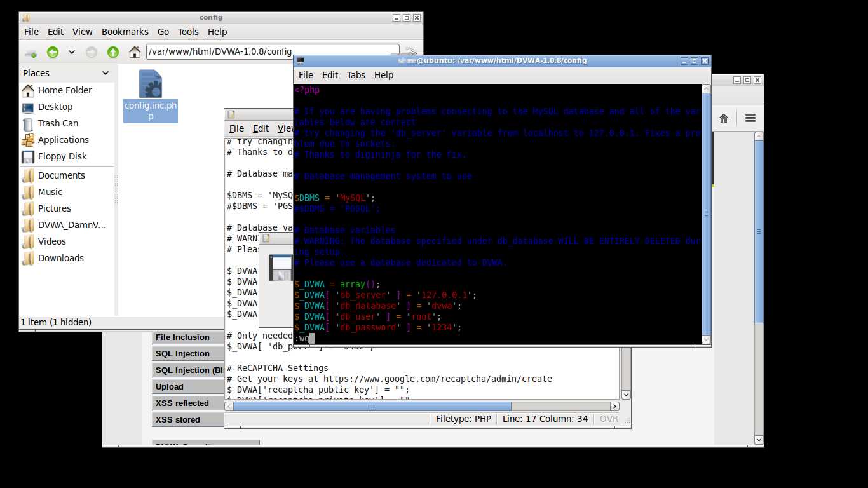Open File menu in terminal window
The image size is (868, 488).
[306, 75]
